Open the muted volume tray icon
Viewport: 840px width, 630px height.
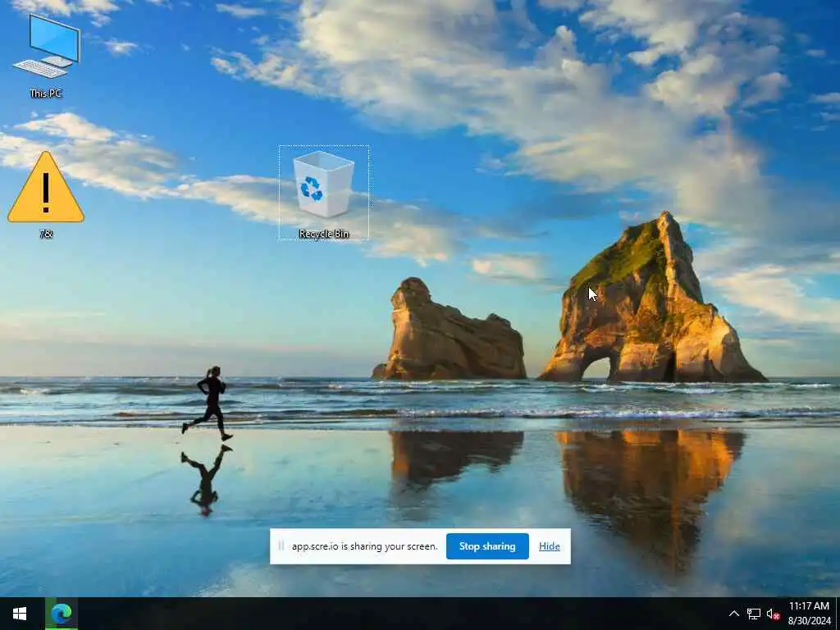(773, 614)
